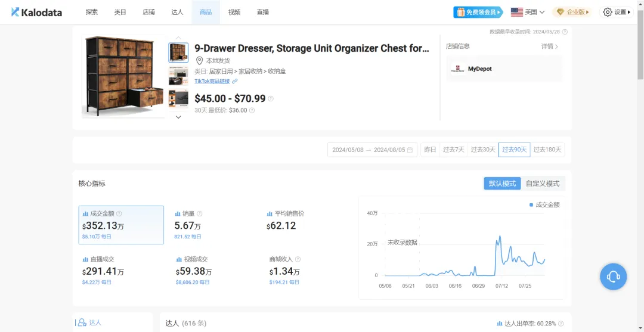Screen dimensions: 644x332
Task: Click the bar chart icon beside 销量
Action: (x=178, y=214)
